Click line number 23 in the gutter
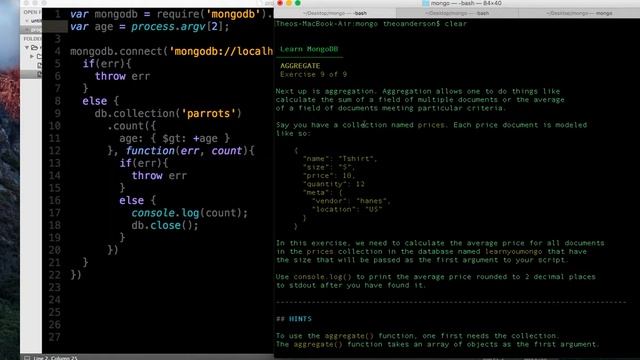This screenshot has width=640, height=360. [55, 287]
